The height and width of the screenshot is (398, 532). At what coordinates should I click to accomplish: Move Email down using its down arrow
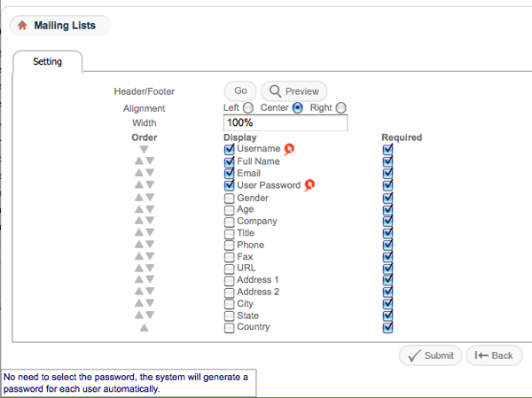[150, 174]
